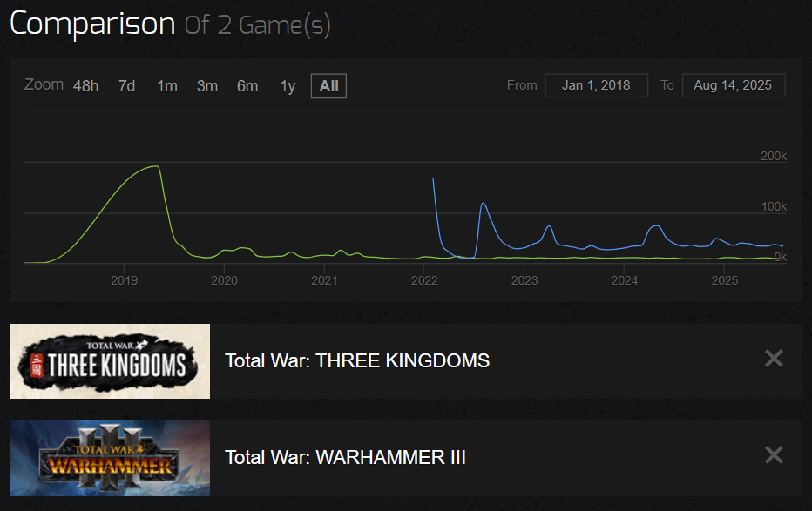
Task: Remove Total War: WARHAMMER III from comparison
Action: pyautogui.click(x=774, y=455)
